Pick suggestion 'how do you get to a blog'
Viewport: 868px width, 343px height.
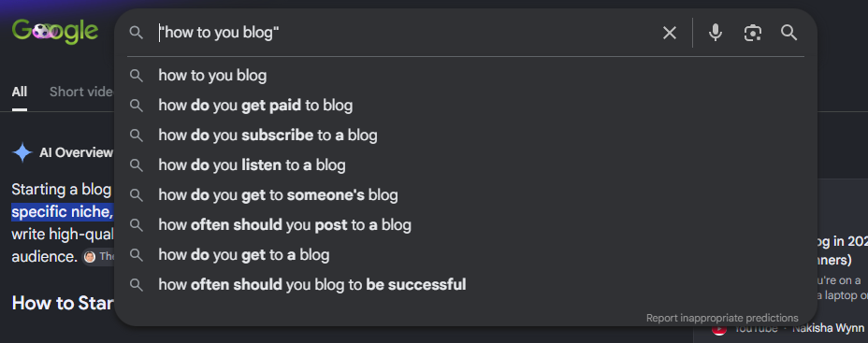(x=465, y=254)
